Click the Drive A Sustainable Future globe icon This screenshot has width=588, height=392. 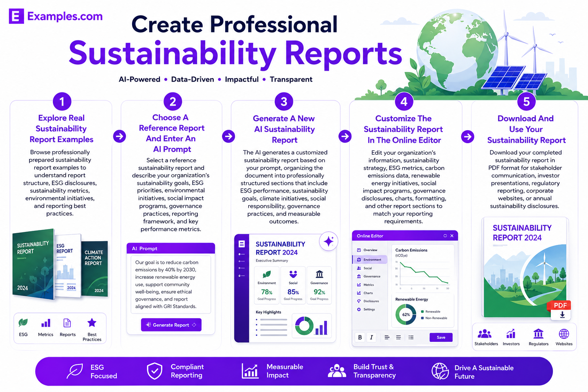(440, 371)
